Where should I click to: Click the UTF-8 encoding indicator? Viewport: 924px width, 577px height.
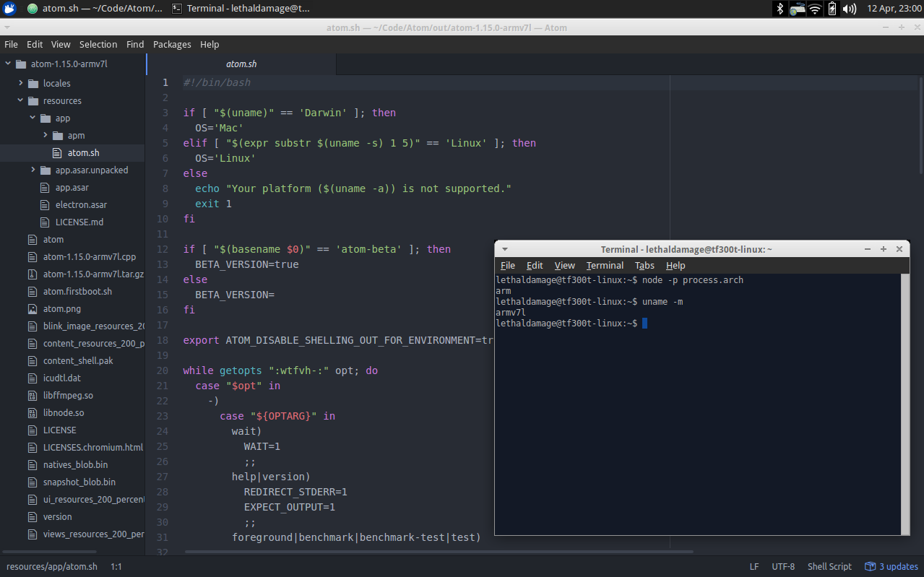point(782,566)
